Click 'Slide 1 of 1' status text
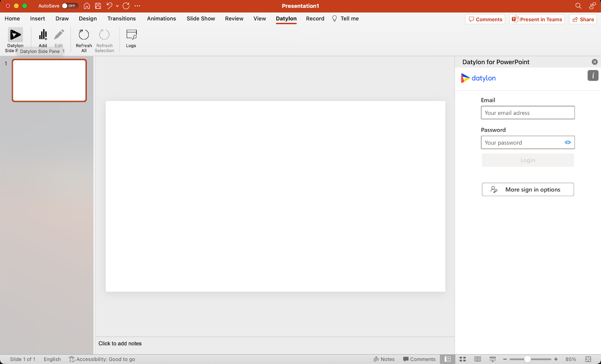The width and height of the screenshot is (601, 364). (x=23, y=359)
